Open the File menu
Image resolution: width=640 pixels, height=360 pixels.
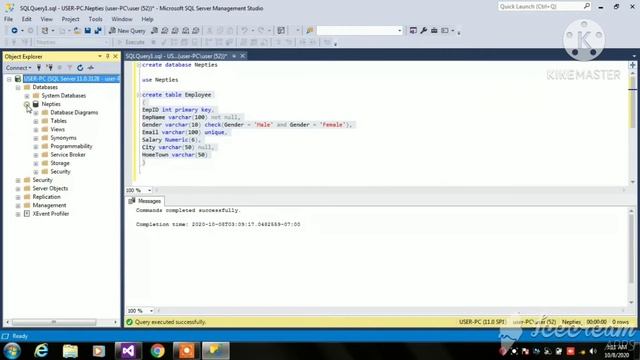(x=8, y=19)
